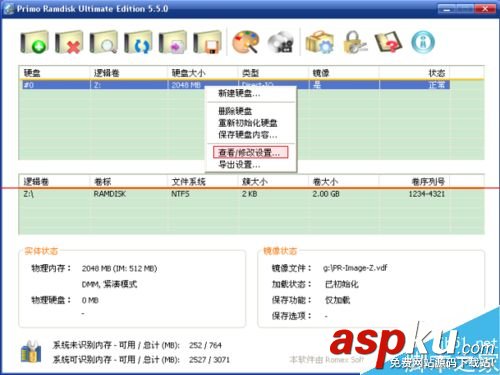Close the Primo Ramdisk window

coord(485,9)
